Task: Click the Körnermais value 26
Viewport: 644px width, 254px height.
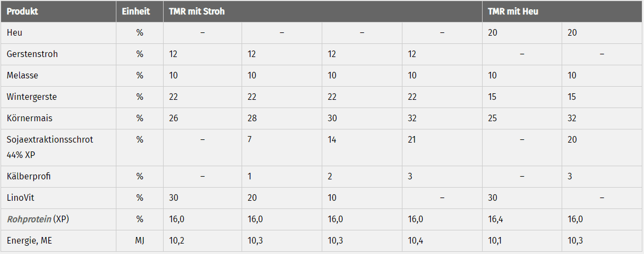Action: (x=173, y=118)
